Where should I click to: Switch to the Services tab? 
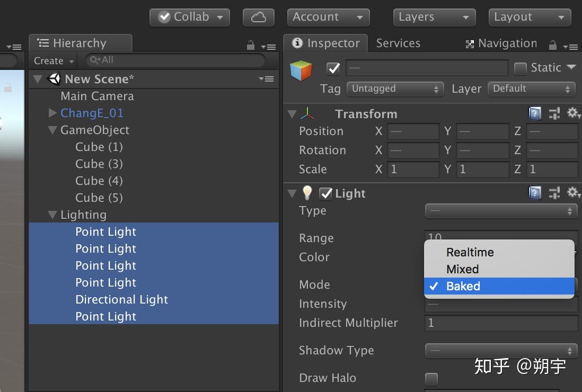(398, 43)
